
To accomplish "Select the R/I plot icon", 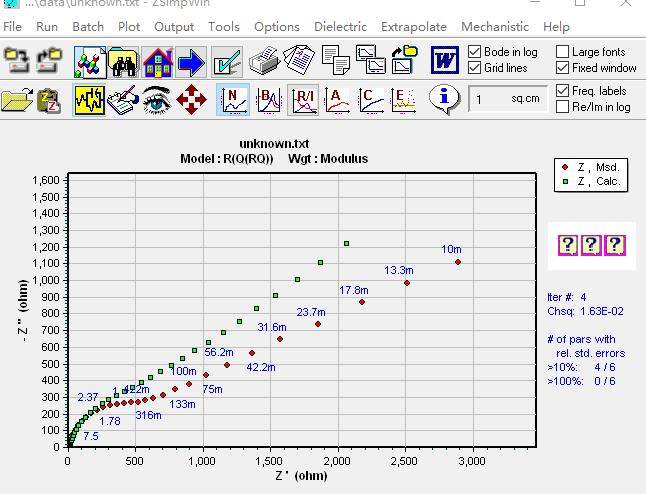I will [304, 100].
